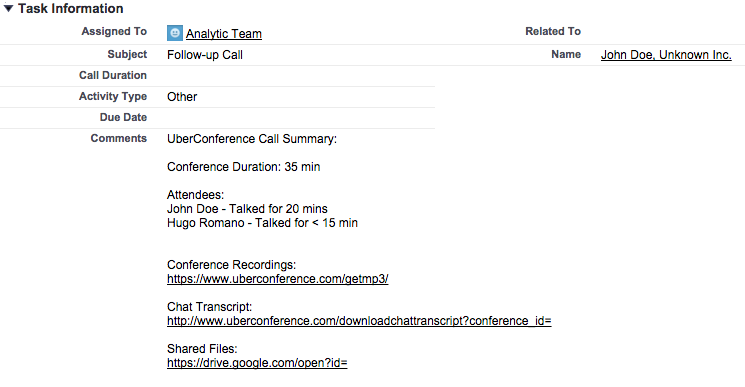Viewport: 745px width, 387px height.
Task: Open the drive.google.com shared files link
Action: coord(257,363)
